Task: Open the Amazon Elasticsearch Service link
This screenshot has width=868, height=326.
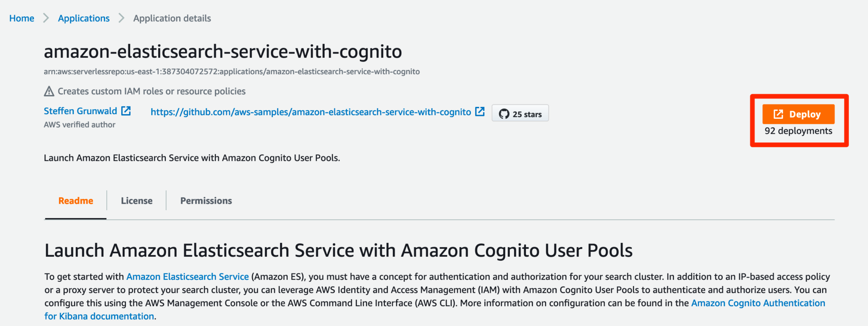Action: click(187, 276)
